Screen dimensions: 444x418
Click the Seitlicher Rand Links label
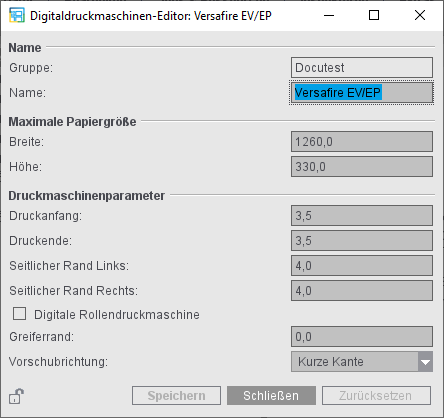69,266
